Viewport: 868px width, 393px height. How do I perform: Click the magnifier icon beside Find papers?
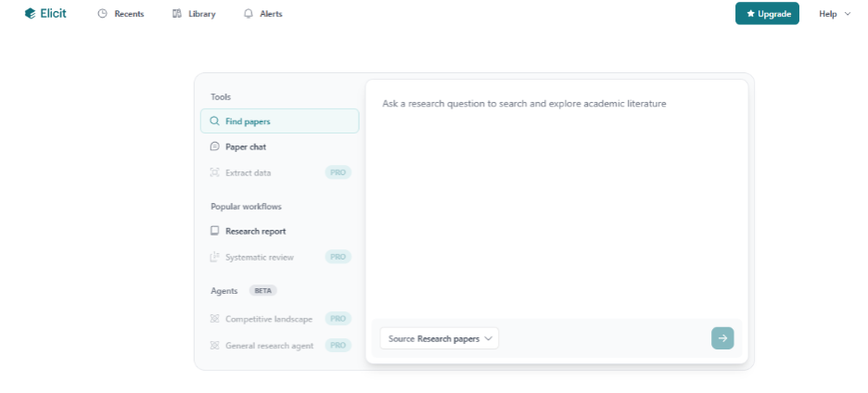point(214,121)
